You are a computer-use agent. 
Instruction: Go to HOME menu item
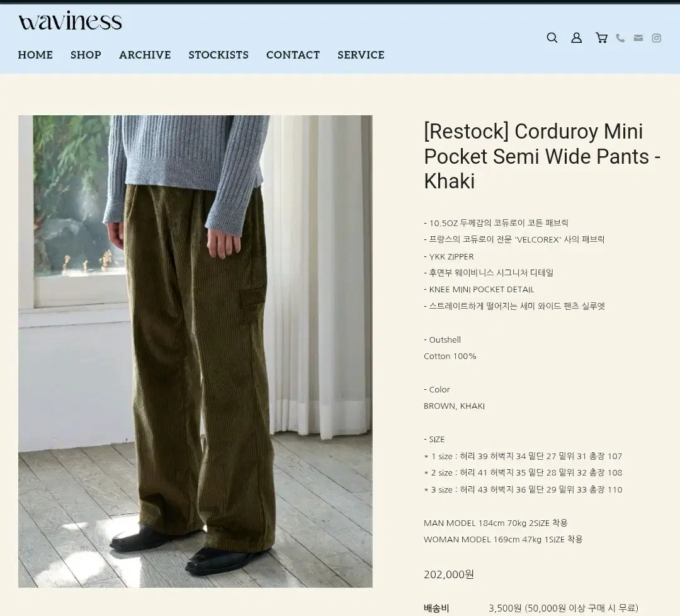click(x=35, y=55)
